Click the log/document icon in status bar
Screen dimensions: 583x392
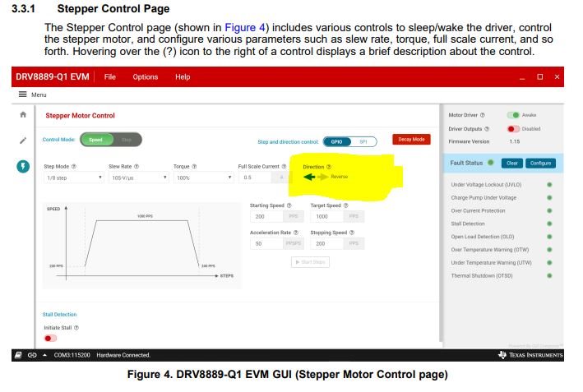tap(18, 355)
